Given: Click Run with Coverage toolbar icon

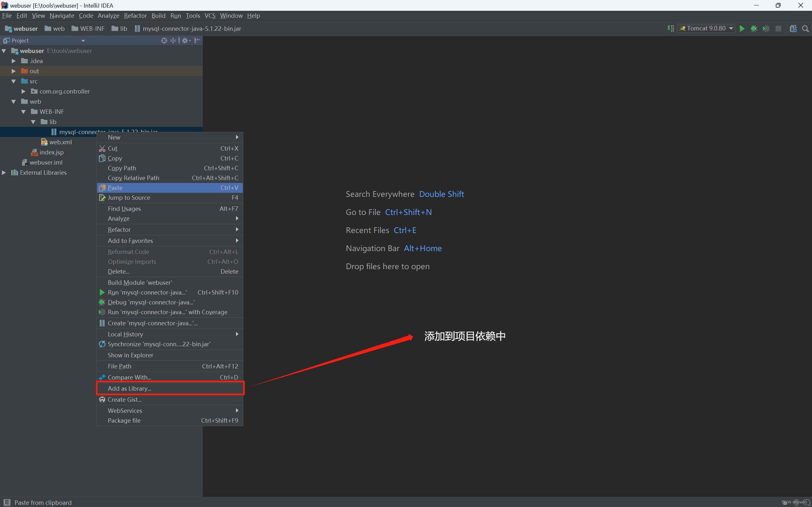Looking at the screenshot, I should (766, 29).
